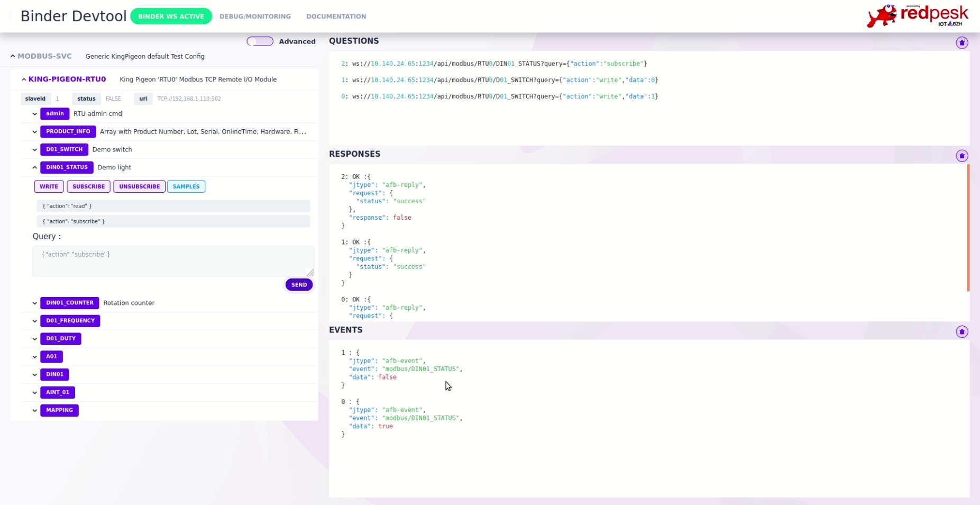Expand the D01_DUTY chevron
Screen dimensions: 980x505
click(35, 339)
